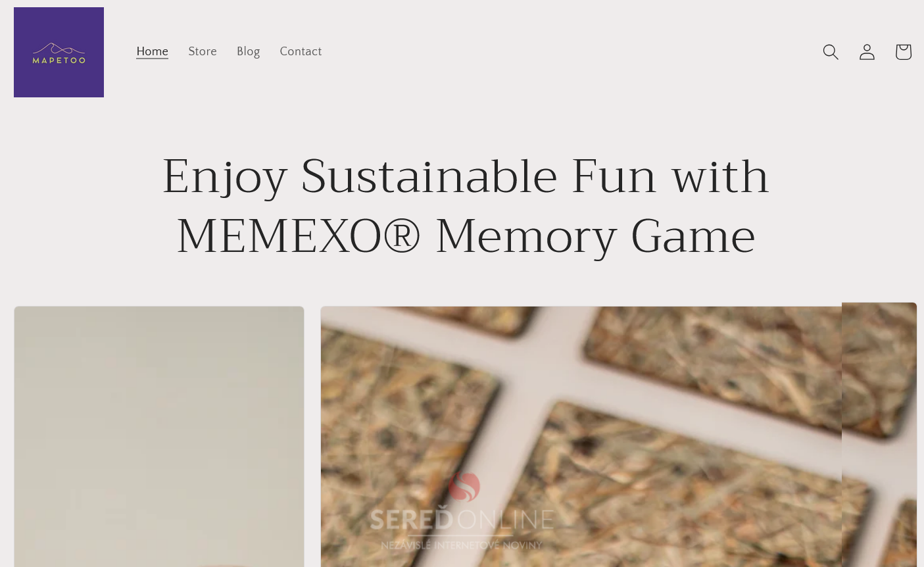Click the 'Enjoy Sustainable Fun with' heading line
924x567 pixels.
pyautogui.click(x=466, y=176)
